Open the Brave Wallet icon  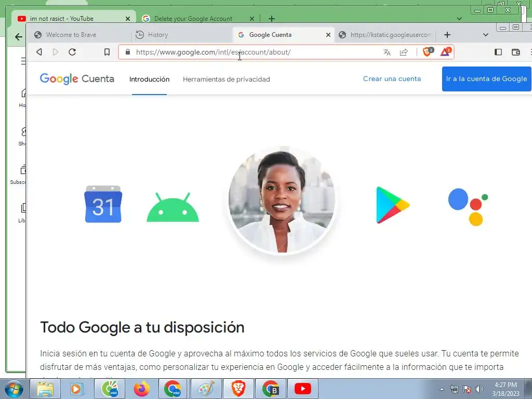(516, 52)
